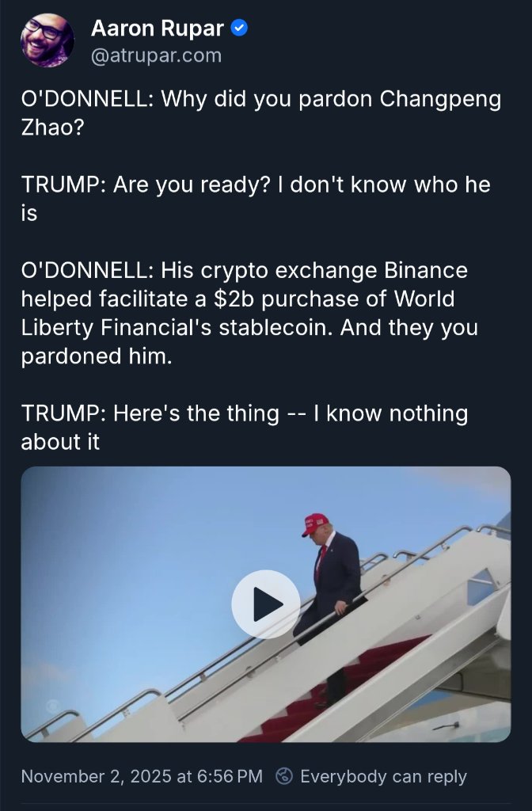Open the November 2, 2025 timestamp
Screen dimensions: 532x811
tap(142, 776)
